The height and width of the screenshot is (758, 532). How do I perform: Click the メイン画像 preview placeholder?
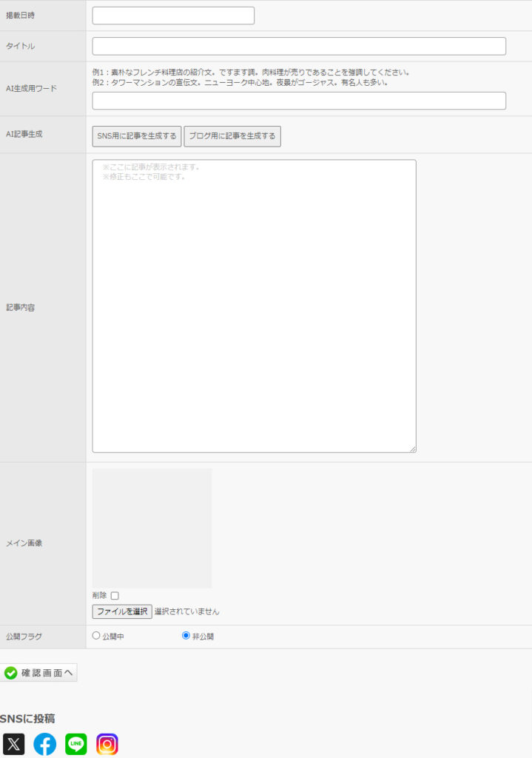click(x=152, y=528)
